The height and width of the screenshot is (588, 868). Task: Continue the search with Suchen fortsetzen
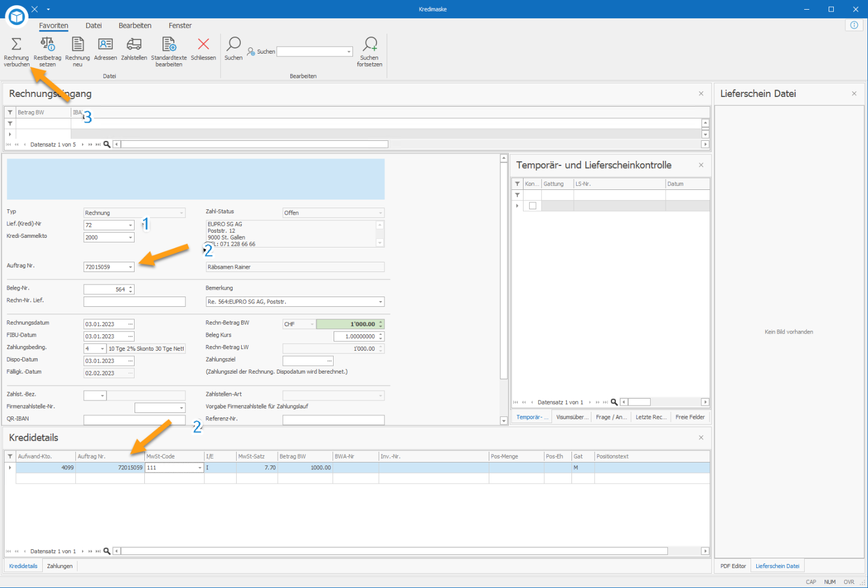coord(370,52)
